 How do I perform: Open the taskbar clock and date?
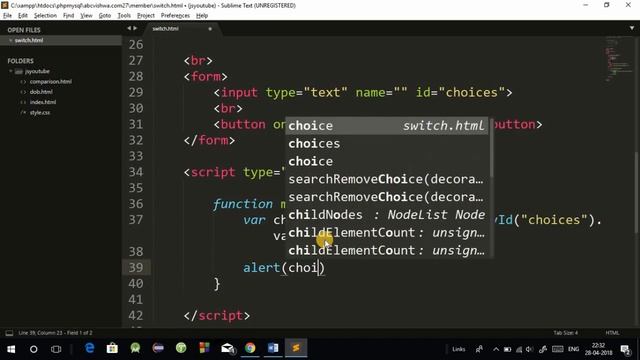[x=598, y=349]
